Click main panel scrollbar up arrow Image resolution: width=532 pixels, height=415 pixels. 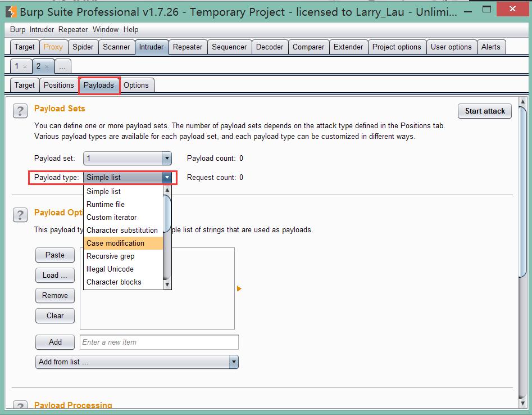(x=523, y=101)
